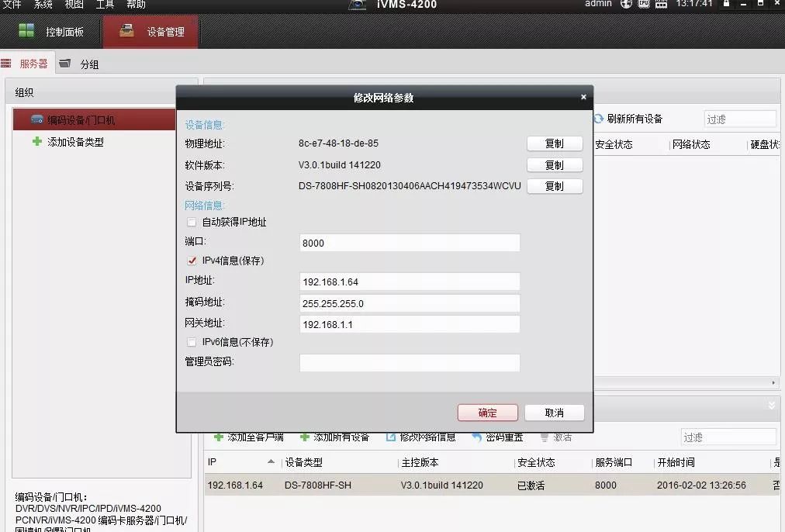Screen dimensions: 785x532
Task: Click the RAM memory usage icon
Action: [x=662, y=4]
